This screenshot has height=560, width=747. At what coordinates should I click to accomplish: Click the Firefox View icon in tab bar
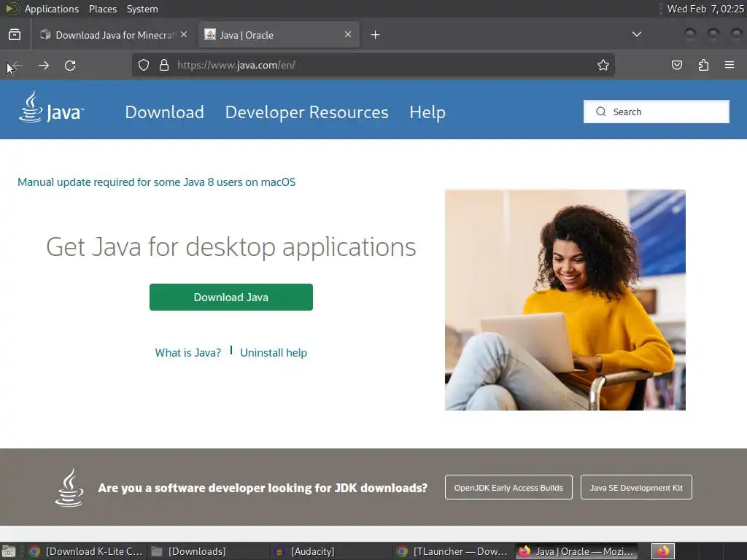[15, 35]
